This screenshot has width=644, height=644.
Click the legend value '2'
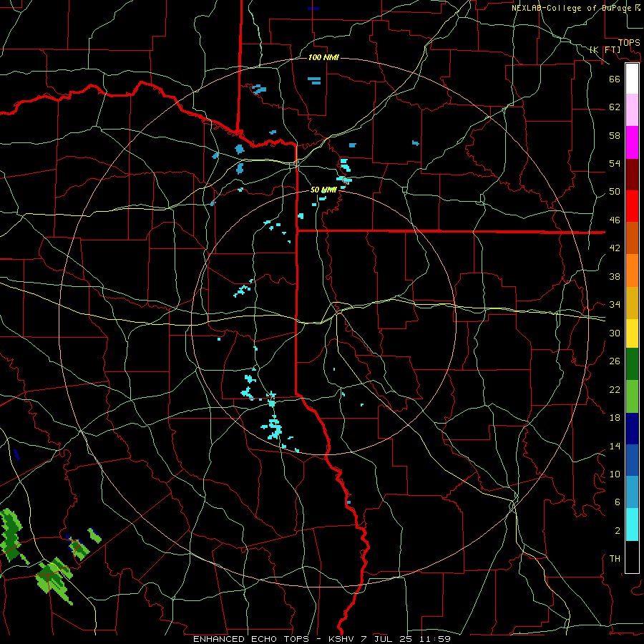[618, 531]
